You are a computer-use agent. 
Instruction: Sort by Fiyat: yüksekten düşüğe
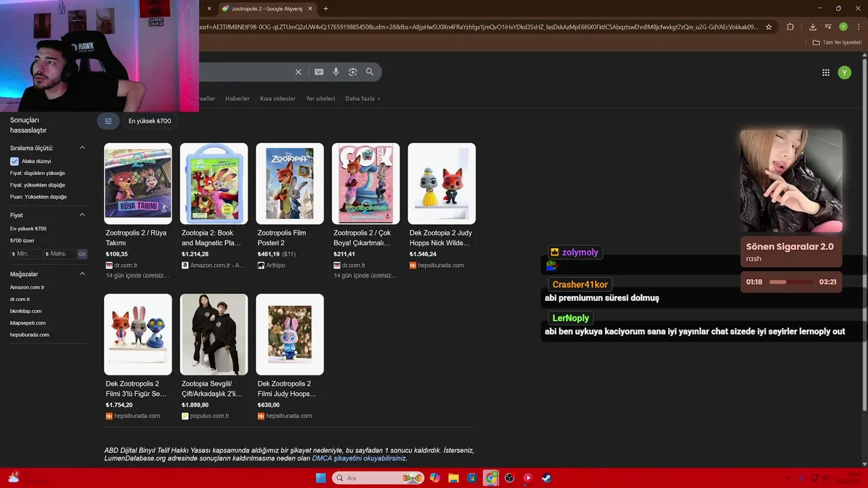coord(37,185)
